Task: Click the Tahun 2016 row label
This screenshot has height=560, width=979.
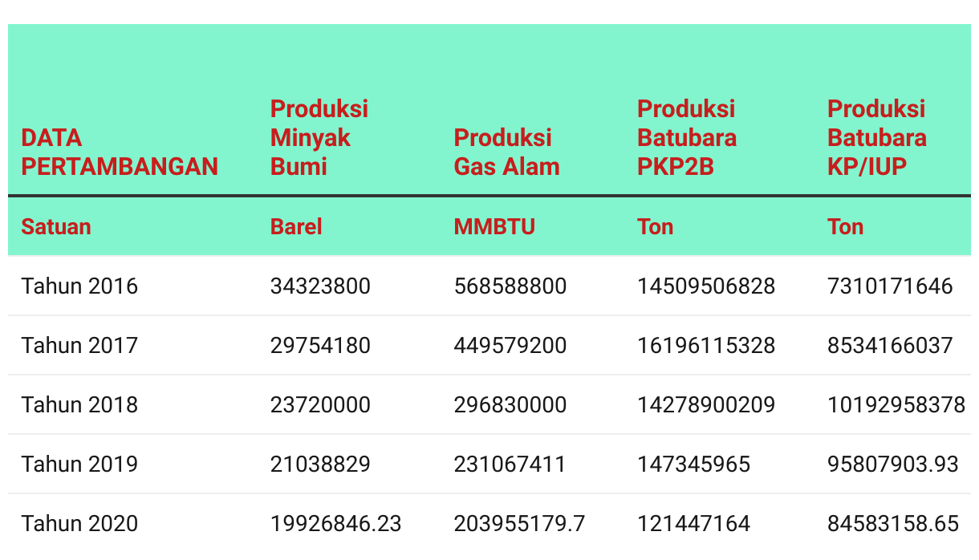Action: click(x=79, y=286)
